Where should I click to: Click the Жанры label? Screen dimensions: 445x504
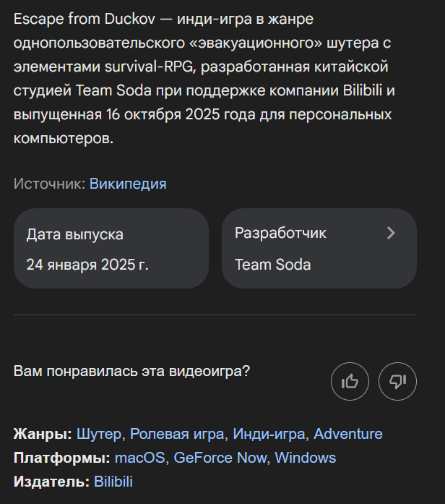pyautogui.click(x=42, y=434)
